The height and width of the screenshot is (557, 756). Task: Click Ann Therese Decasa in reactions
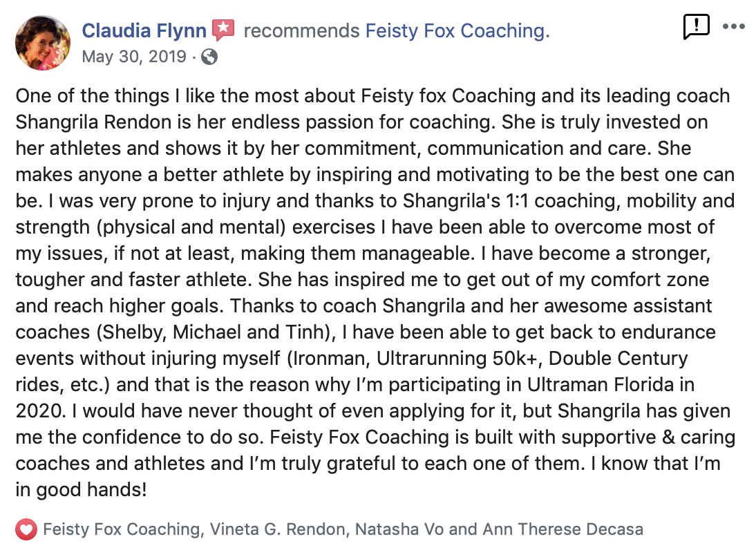(563, 529)
